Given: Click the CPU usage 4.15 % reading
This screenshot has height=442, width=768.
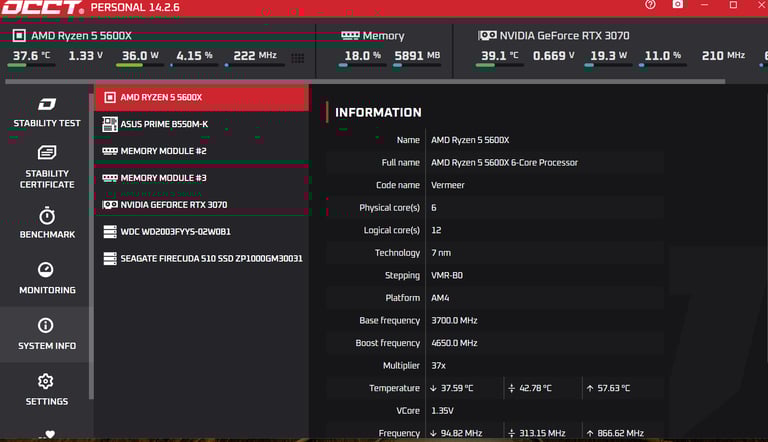Looking at the screenshot, I should (x=194, y=56).
